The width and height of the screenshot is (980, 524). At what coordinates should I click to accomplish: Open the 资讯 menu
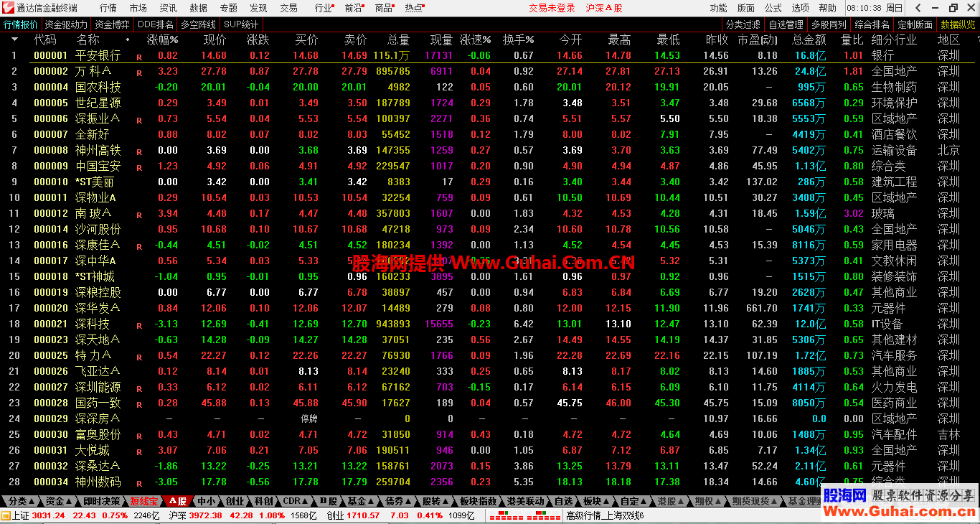169,8
